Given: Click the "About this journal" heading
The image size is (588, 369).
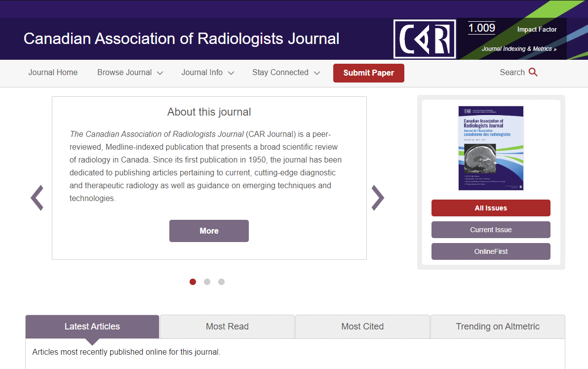Looking at the screenshot, I should coord(209,112).
